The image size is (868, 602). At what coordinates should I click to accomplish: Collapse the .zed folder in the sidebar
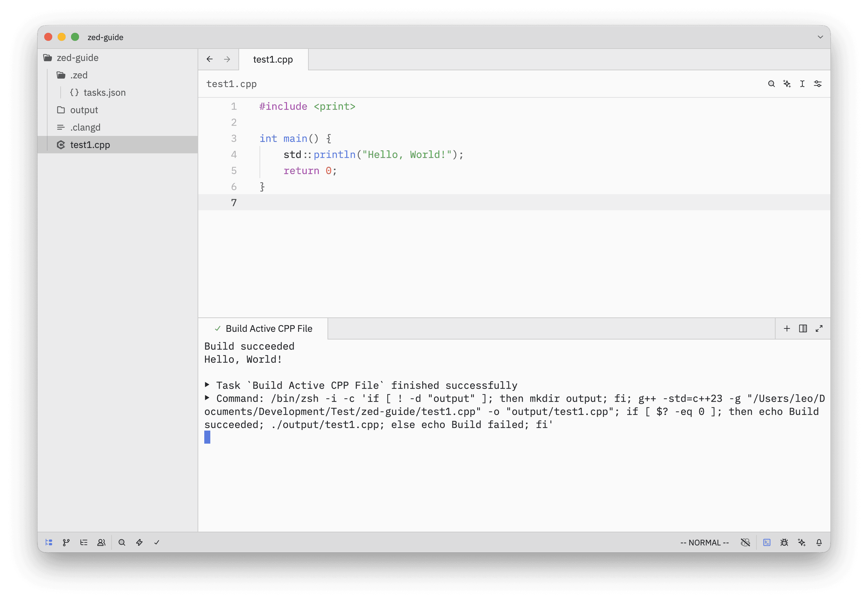79,75
